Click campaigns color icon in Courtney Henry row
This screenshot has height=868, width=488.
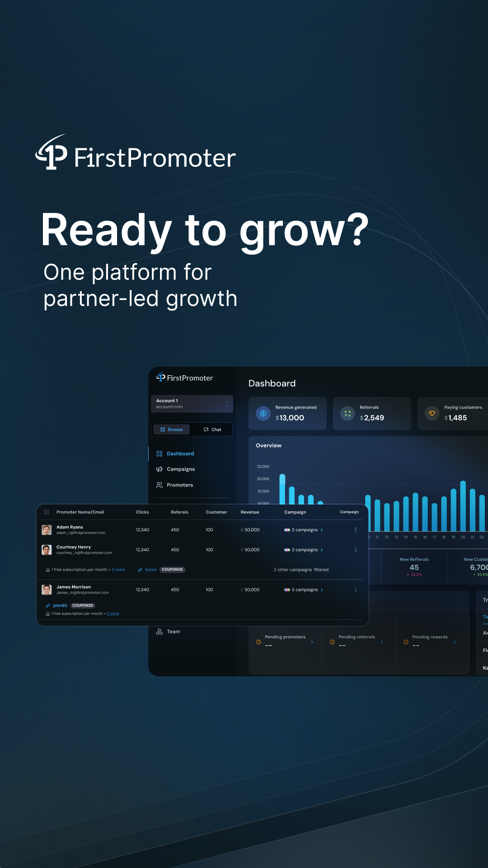(287, 550)
